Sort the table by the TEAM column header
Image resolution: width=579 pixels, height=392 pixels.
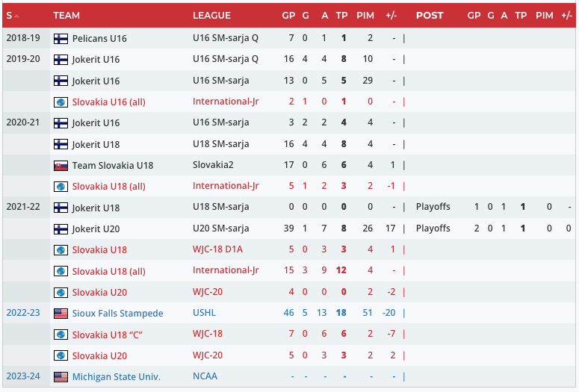pyautogui.click(x=66, y=16)
